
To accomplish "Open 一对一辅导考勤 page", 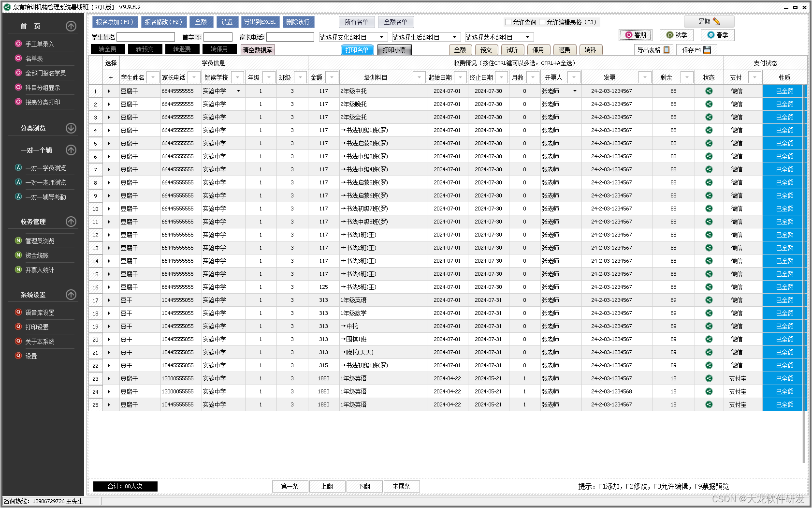I will pos(45,197).
